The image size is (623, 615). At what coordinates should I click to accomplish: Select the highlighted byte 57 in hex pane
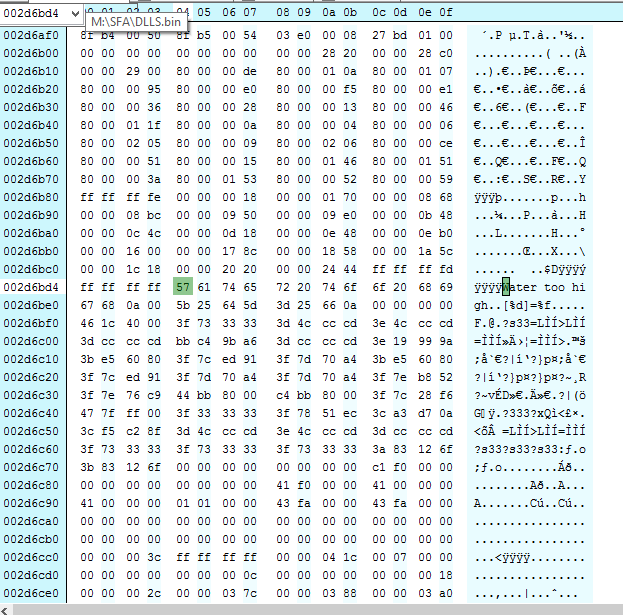click(x=183, y=287)
